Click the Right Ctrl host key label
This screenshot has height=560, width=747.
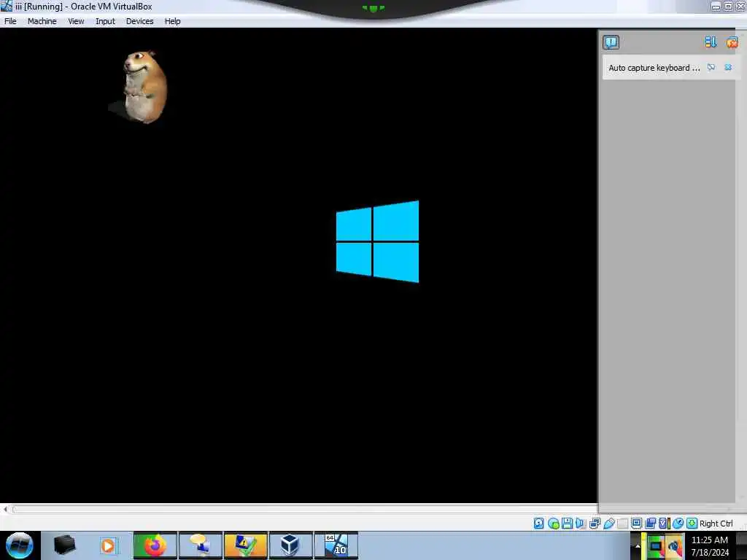click(716, 524)
